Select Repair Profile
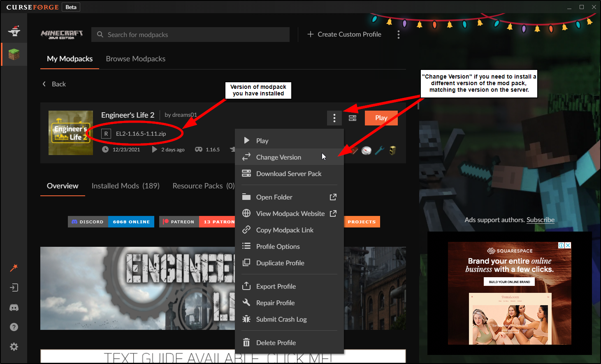Viewport: 601px width, 364px height. tap(289, 303)
